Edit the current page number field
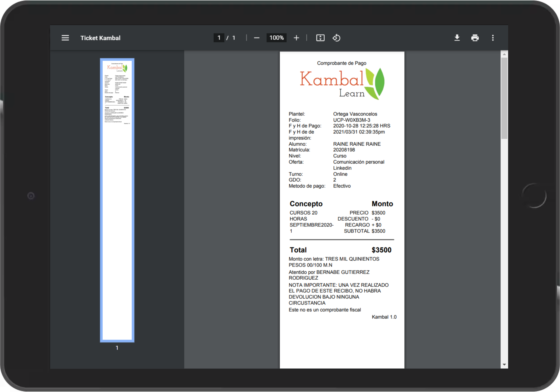 tap(219, 38)
